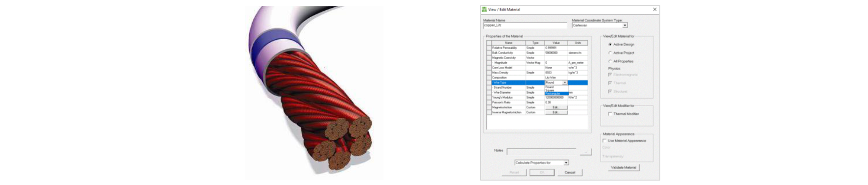Click the Material Name input field

pyautogui.click(x=525, y=25)
